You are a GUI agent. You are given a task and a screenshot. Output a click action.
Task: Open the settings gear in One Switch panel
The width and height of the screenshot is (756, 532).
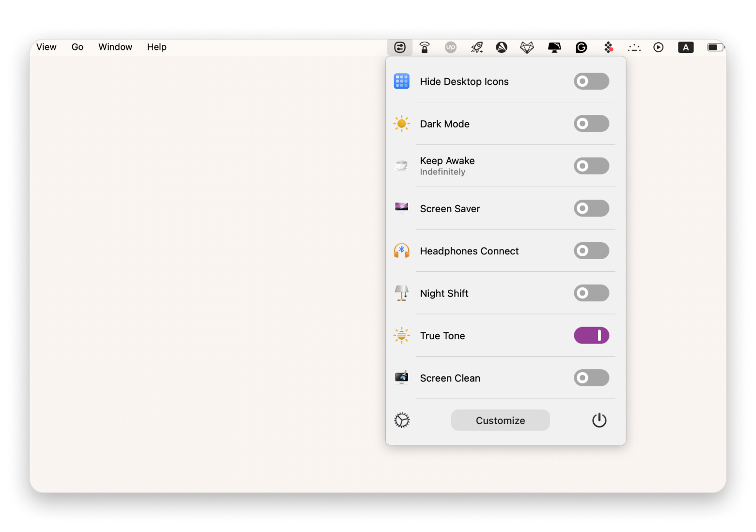click(x=401, y=420)
